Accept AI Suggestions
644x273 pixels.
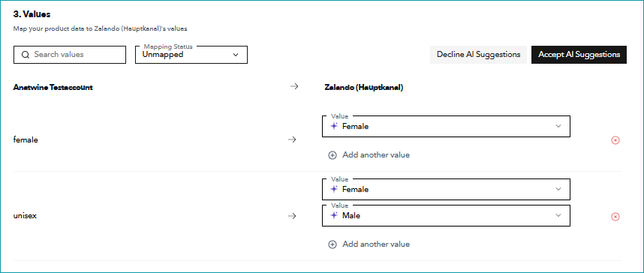pos(579,55)
